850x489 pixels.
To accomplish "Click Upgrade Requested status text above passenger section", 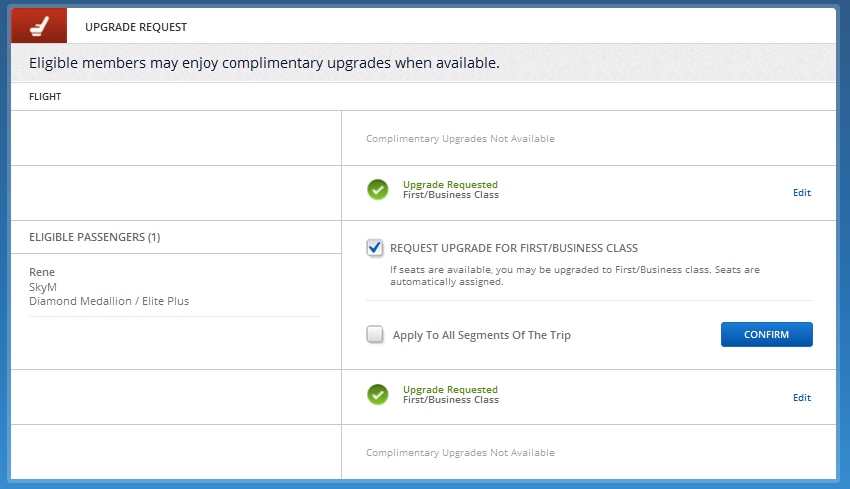I will pos(449,185).
